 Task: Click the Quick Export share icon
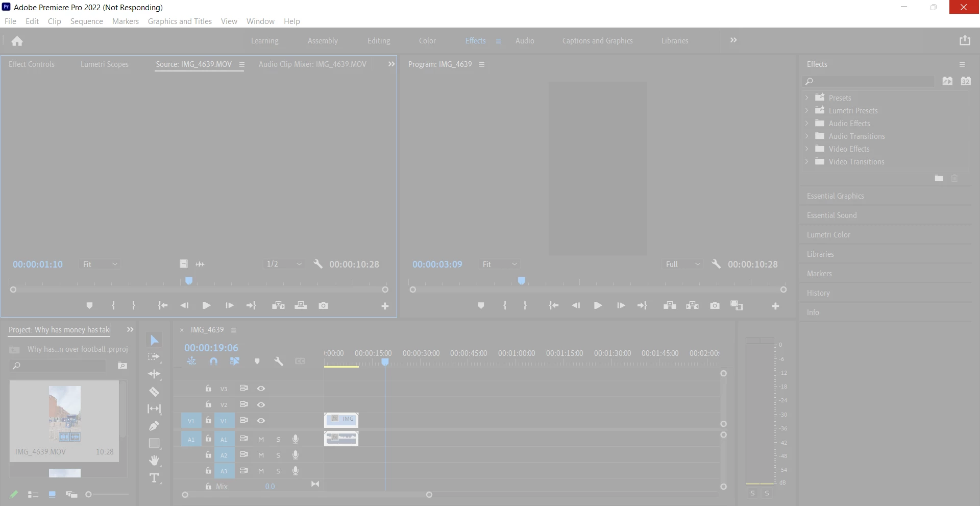965,40
